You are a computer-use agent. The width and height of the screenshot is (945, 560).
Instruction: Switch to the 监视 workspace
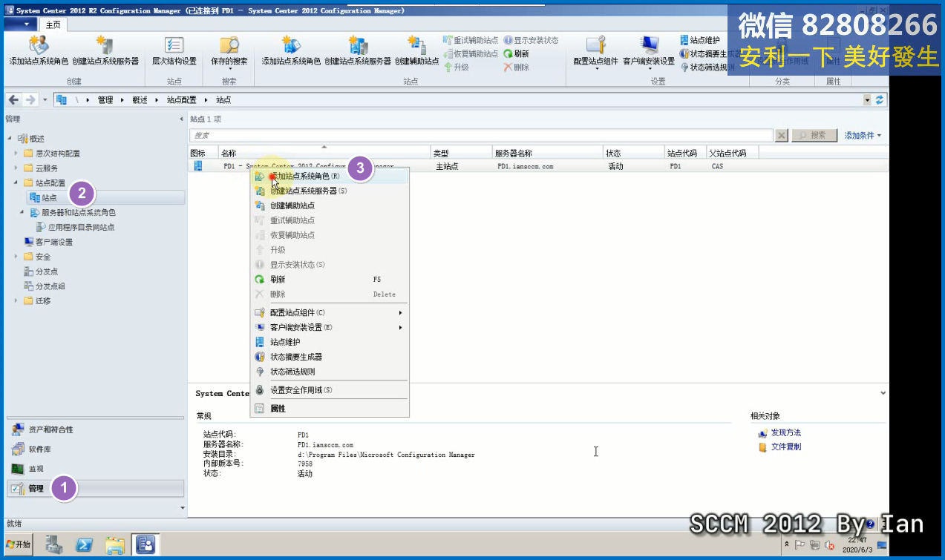click(95, 469)
